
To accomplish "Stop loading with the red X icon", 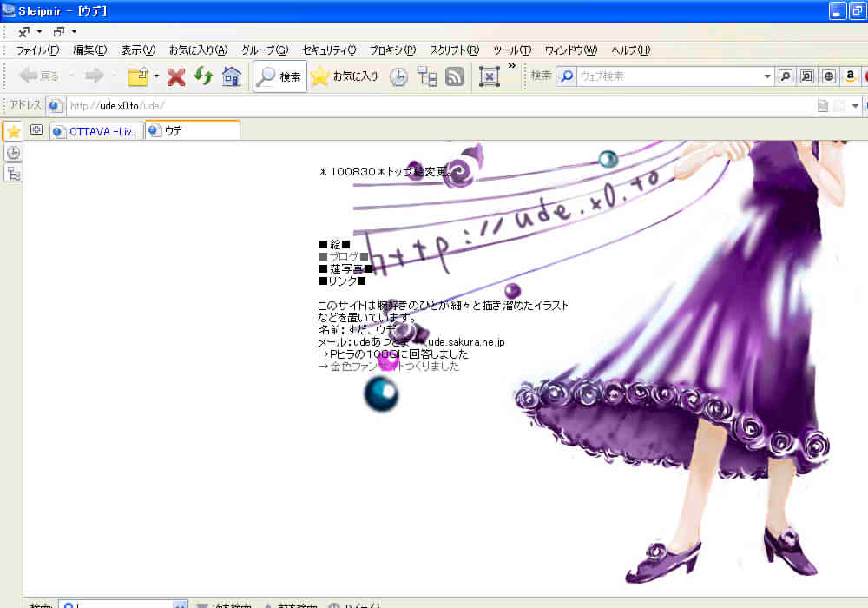I will (176, 76).
